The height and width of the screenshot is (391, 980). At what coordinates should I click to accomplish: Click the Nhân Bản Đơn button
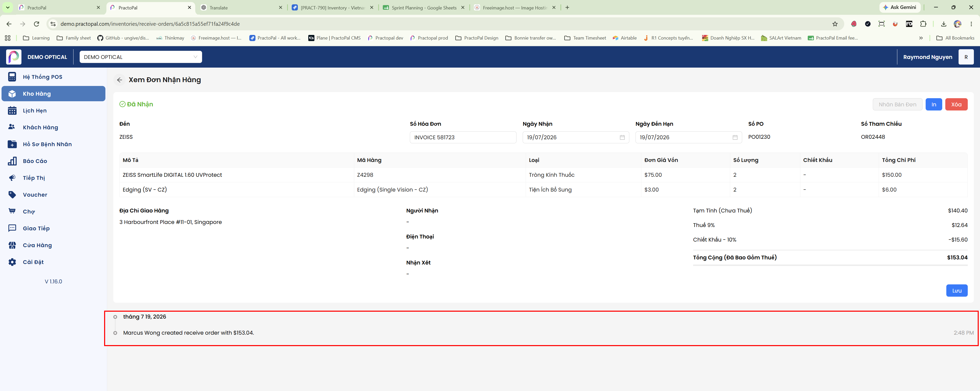pos(898,105)
